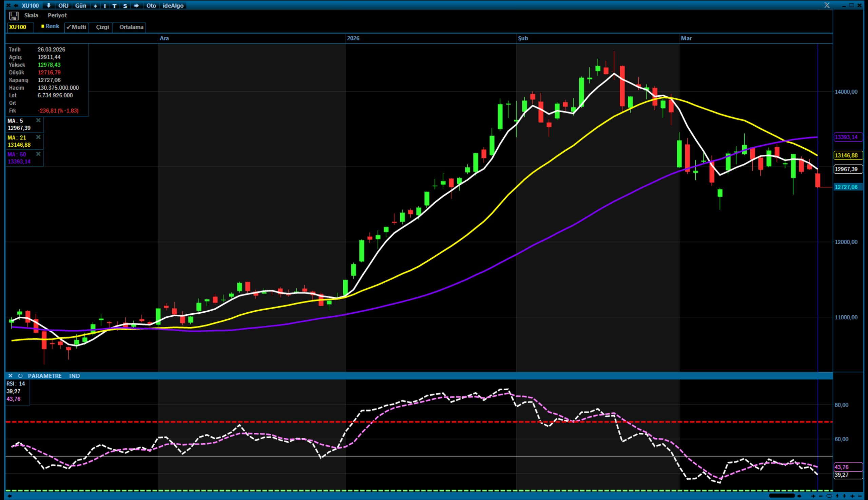Viewport: 868px width, 500px height.
Task: Click the yellow Renk color swatch
Action: pyautogui.click(x=42, y=26)
